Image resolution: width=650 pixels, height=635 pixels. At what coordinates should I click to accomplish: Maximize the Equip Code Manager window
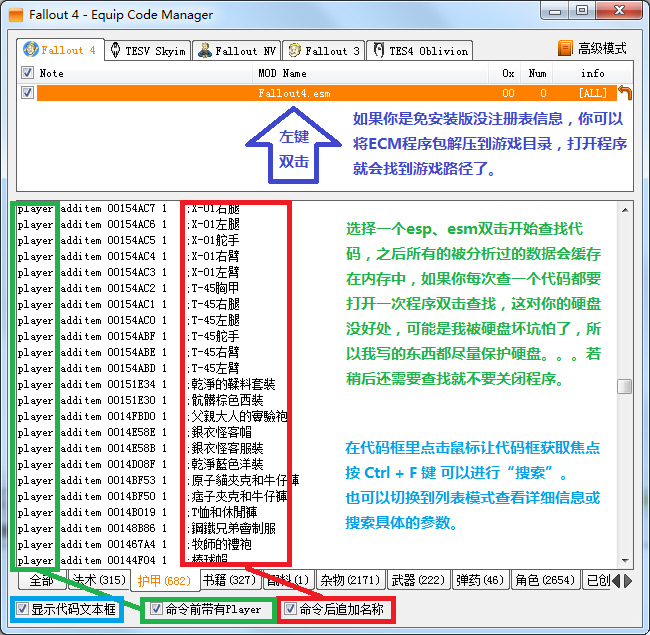pos(582,11)
